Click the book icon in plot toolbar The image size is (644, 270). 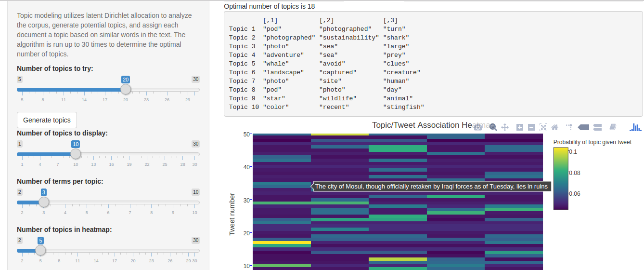pos(613,127)
